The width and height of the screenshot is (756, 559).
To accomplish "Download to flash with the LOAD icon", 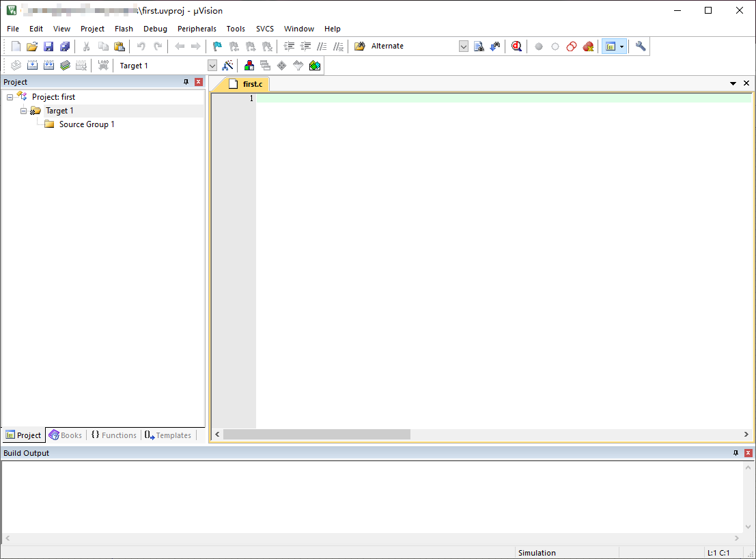I will [x=103, y=65].
